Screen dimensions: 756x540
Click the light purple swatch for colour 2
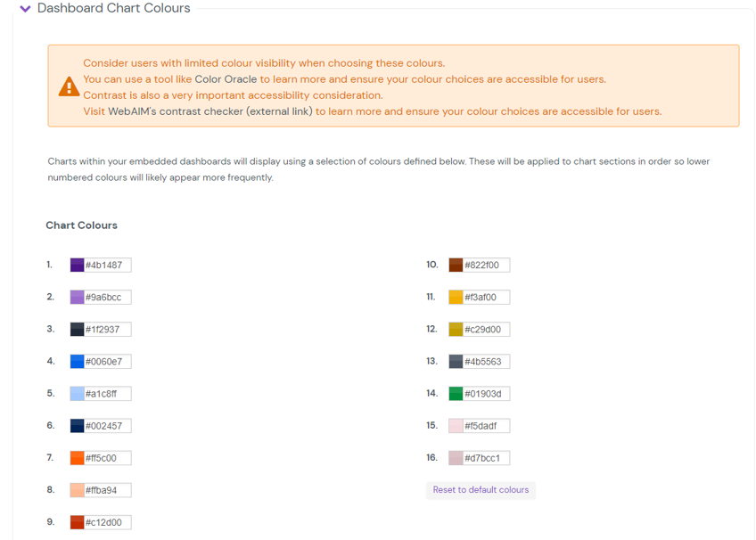(x=78, y=298)
